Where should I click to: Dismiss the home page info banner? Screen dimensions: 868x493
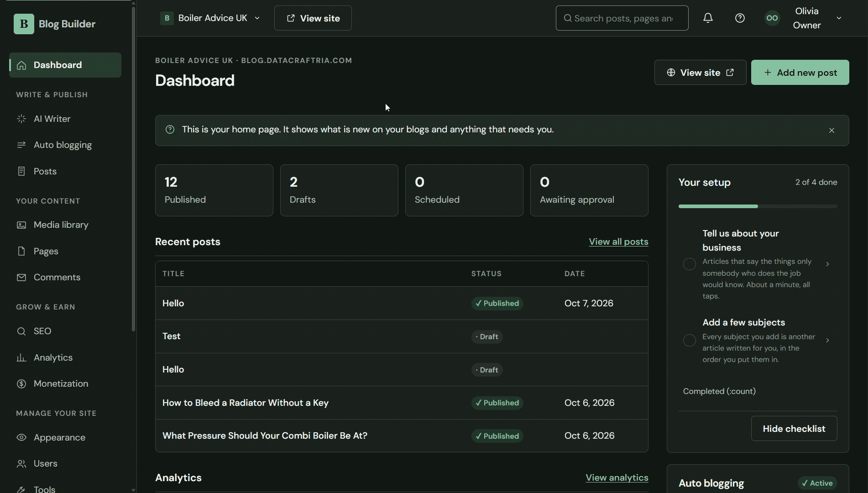831,131
